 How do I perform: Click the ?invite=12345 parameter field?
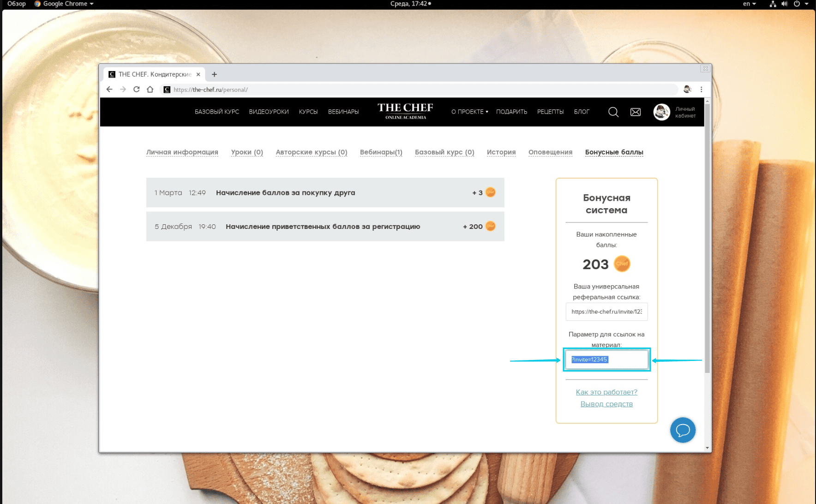tap(606, 360)
